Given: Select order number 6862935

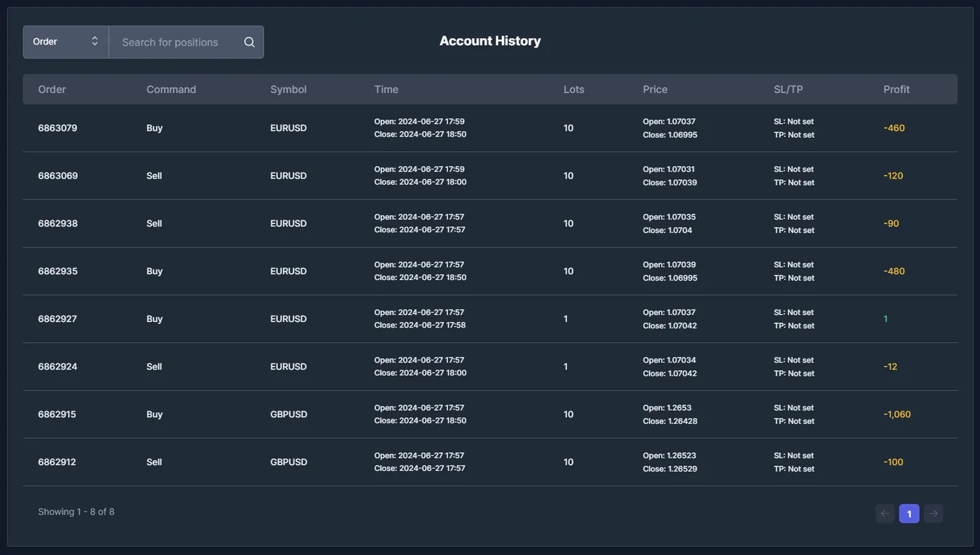Looking at the screenshot, I should pos(58,271).
